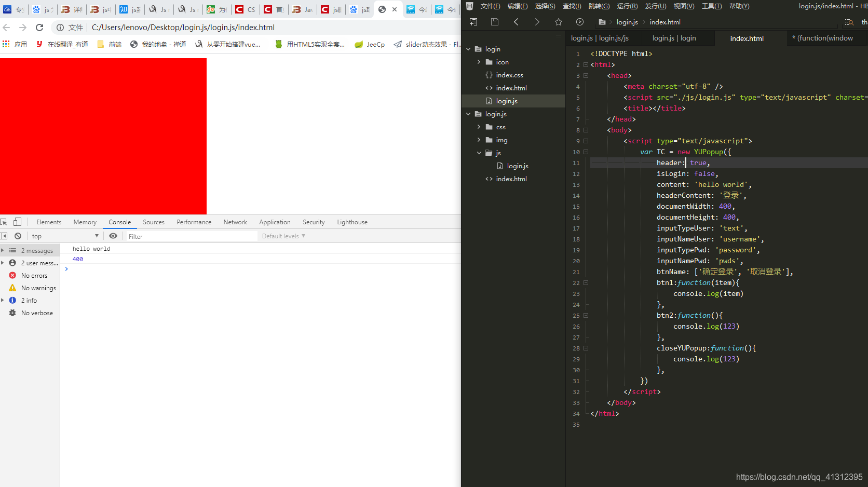868x487 pixels.
Task: Toggle the live expression eye icon
Action: 113,236
